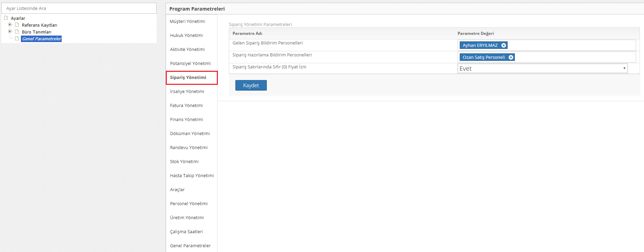Select Genel Parametreler in the settings tree
Screen dimensions: 644x252
[41, 39]
